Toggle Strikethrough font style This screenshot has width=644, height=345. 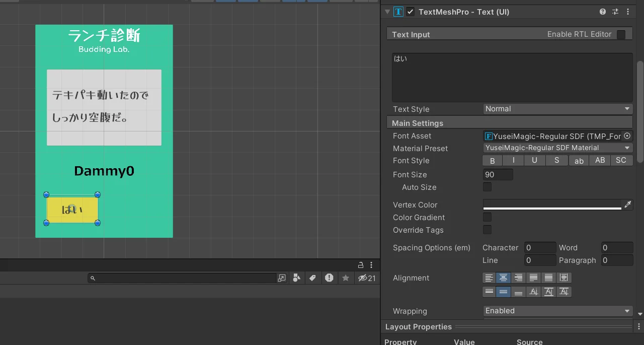coord(557,161)
